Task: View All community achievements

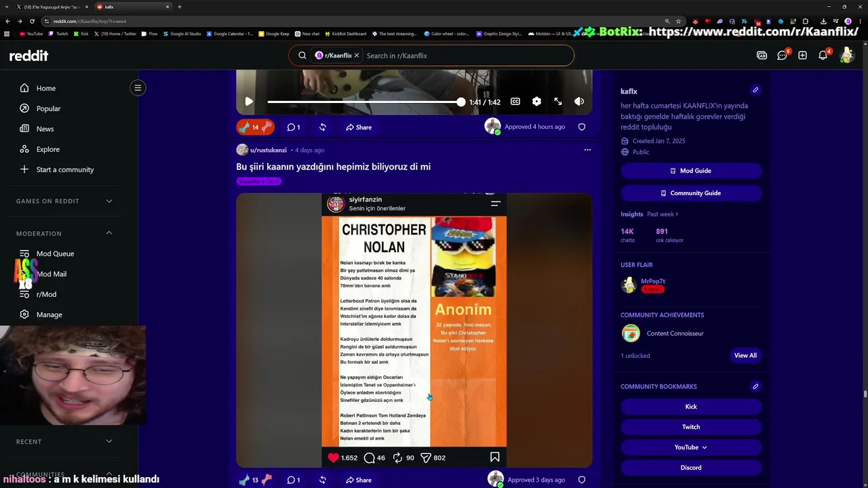Action: coord(745,355)
